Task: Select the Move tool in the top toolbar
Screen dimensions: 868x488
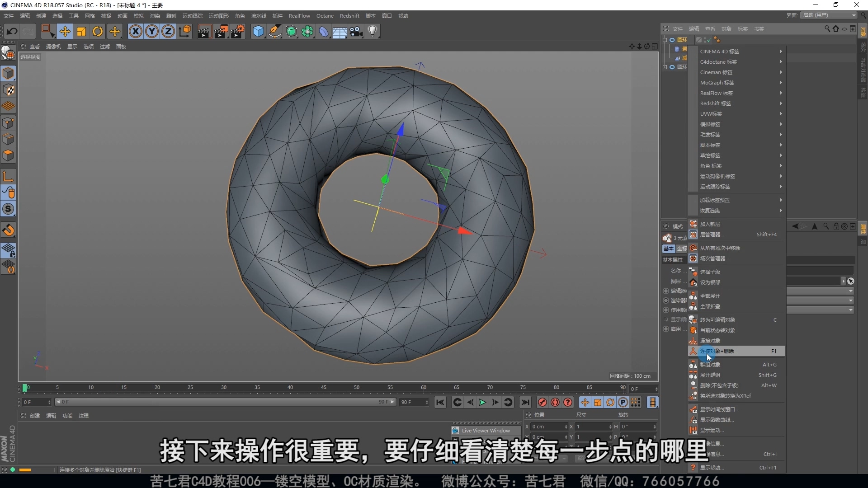Action: click(x=65, y=31)
